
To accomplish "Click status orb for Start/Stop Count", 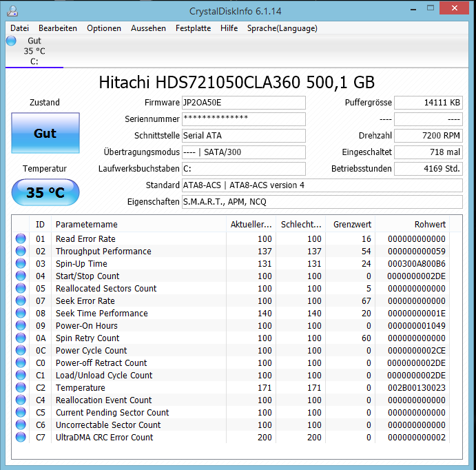I will (x=21, y=276).
